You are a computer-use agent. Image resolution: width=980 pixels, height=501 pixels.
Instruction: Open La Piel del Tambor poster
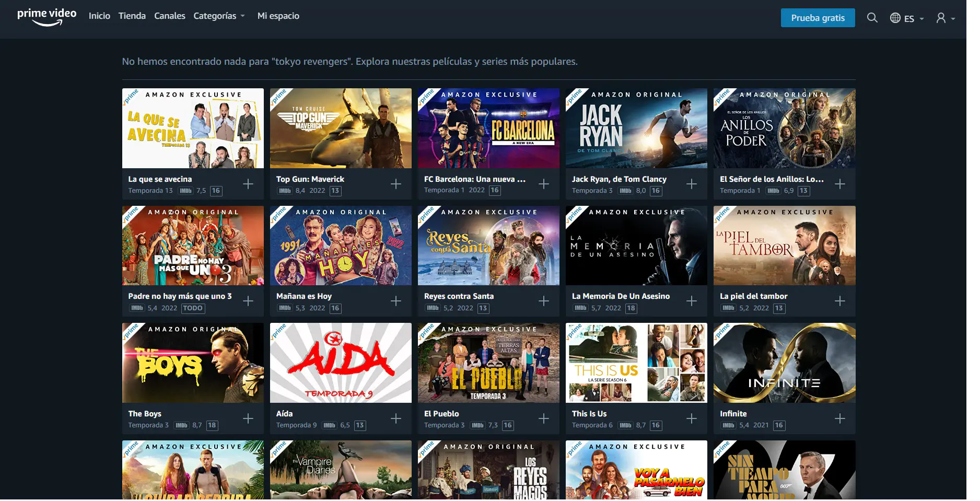pos(785,246)
